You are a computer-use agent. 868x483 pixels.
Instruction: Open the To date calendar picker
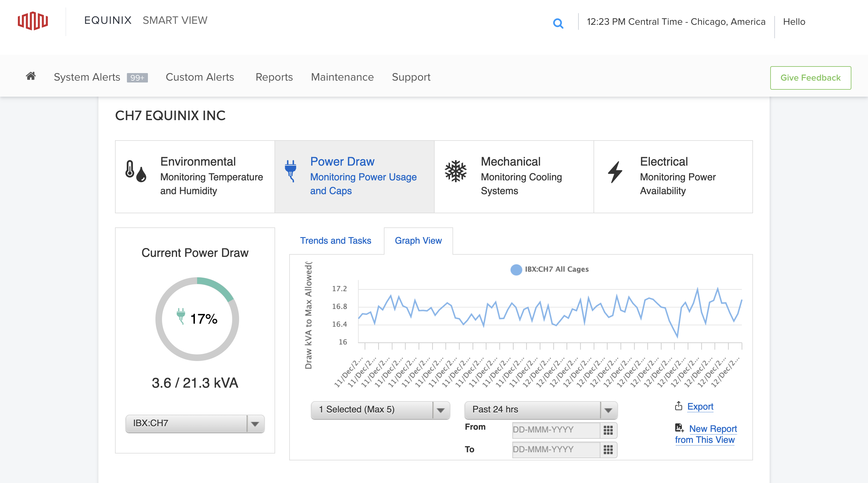[608, 450]
